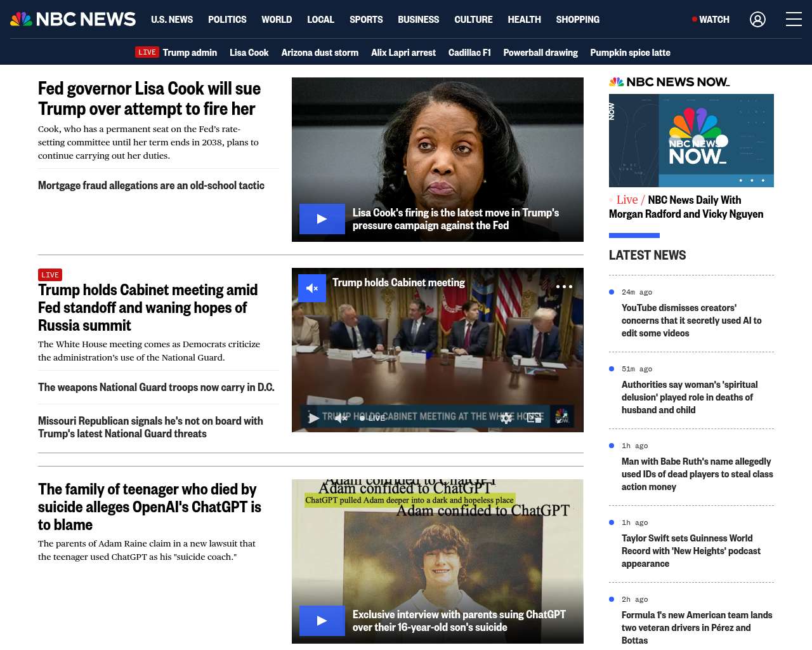Open Arizona dust storm trending topic
This screenshot has height=650, width=812.
point(320,53)
